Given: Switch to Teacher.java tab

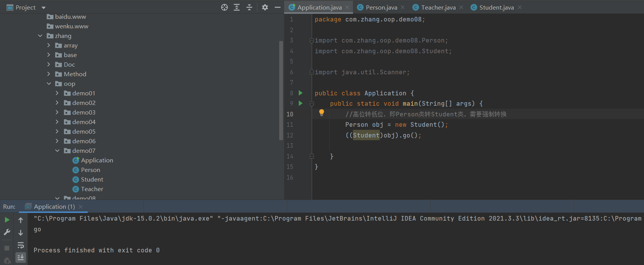Looking at the screenshot, I should tap(438, 7).
